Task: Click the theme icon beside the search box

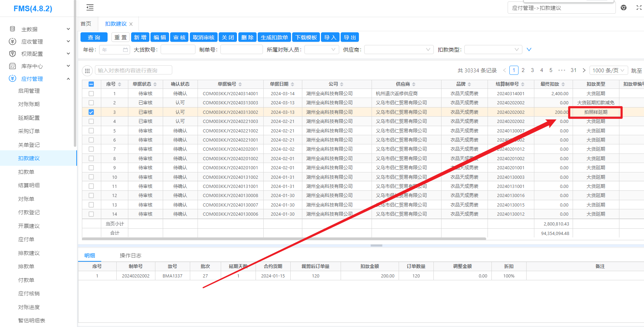Action: coord(624,8)
